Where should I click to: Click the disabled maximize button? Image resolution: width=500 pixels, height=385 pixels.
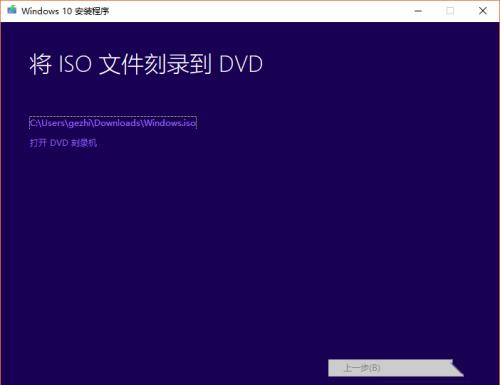(450, 11)
